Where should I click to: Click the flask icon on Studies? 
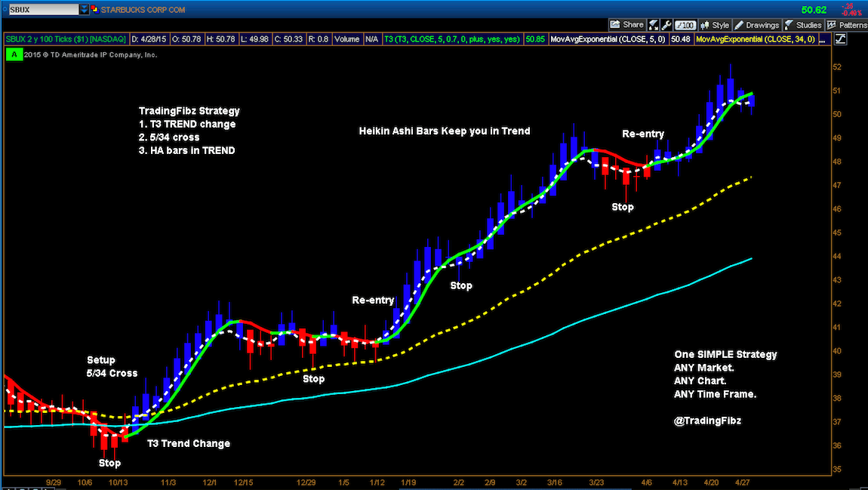coord(789,25)
